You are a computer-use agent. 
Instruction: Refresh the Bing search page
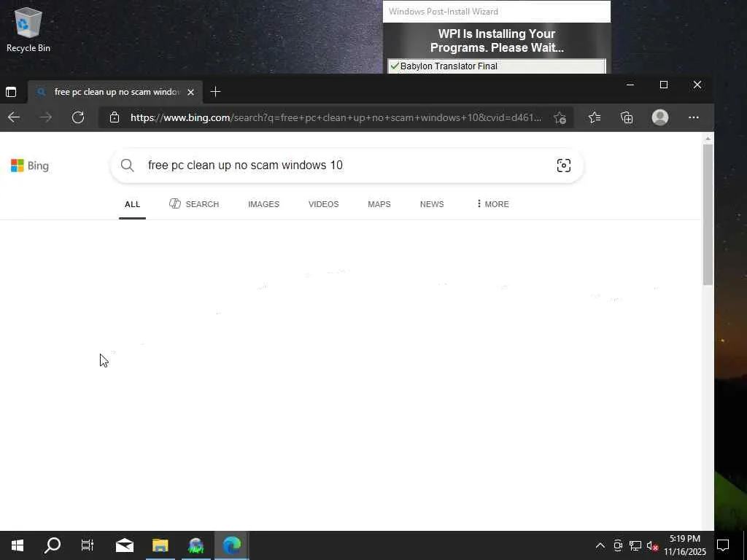coord(78,117)
